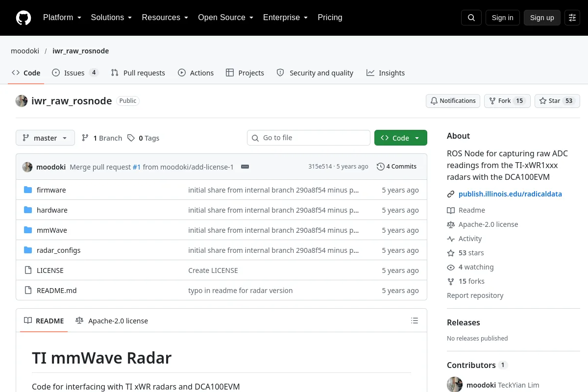Screen dimensions: 588x392
Task: Open the Enterprise menu dropdown
Action: tap(285, 18)
